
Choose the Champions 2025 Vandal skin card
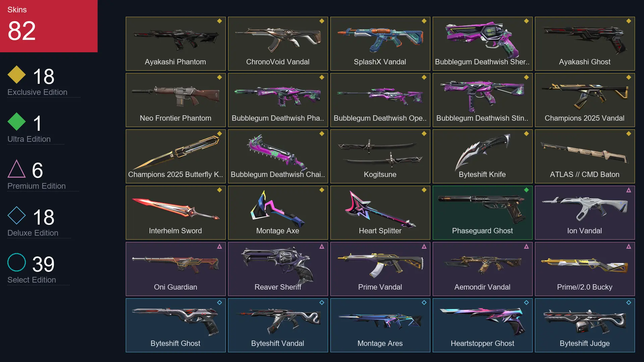click(x=585, y=100)
